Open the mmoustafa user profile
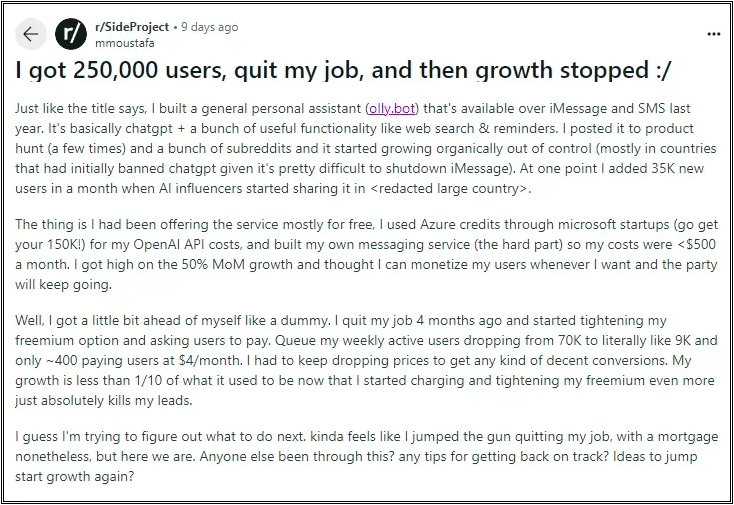 coord(125,43)
